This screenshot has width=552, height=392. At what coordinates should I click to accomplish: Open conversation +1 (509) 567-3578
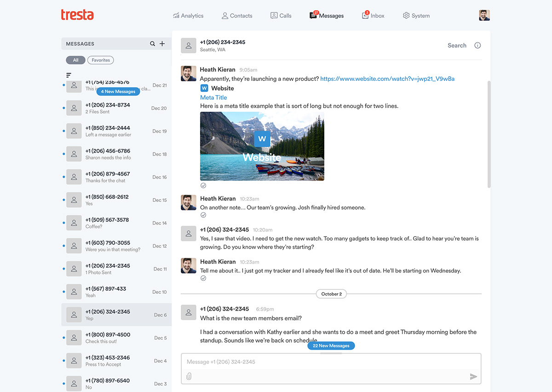116,223
